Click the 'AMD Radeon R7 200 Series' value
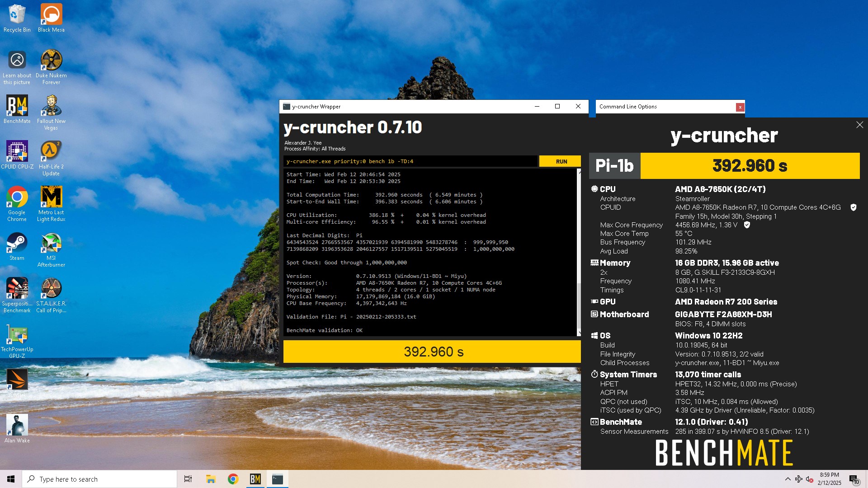Viewport: 868px width, 488px height. (x=726, y=302)
